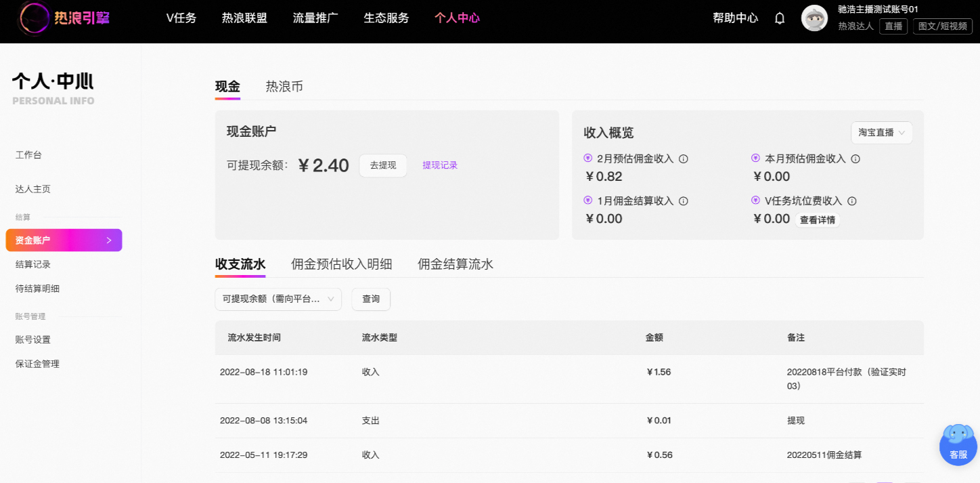This screenshot has width=980, height=483.
Task: Click the info icon beside 1月佣金结算收入
Action: coord(684,201)
